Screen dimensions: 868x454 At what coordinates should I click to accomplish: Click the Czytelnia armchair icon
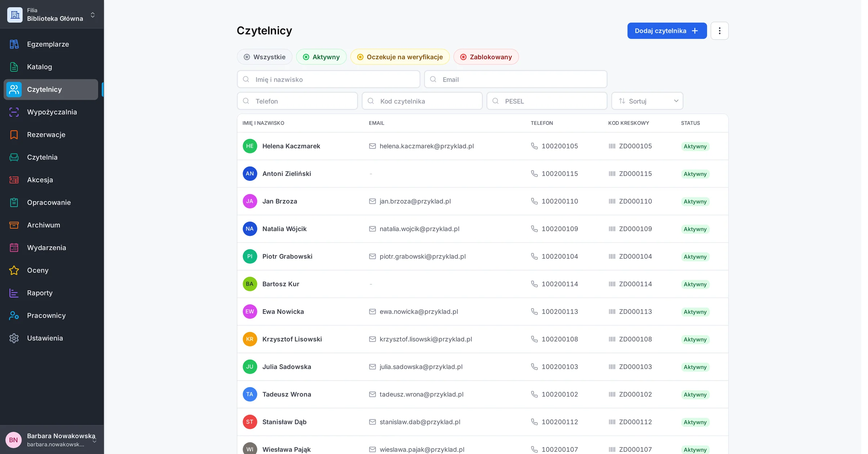(14, 157)
